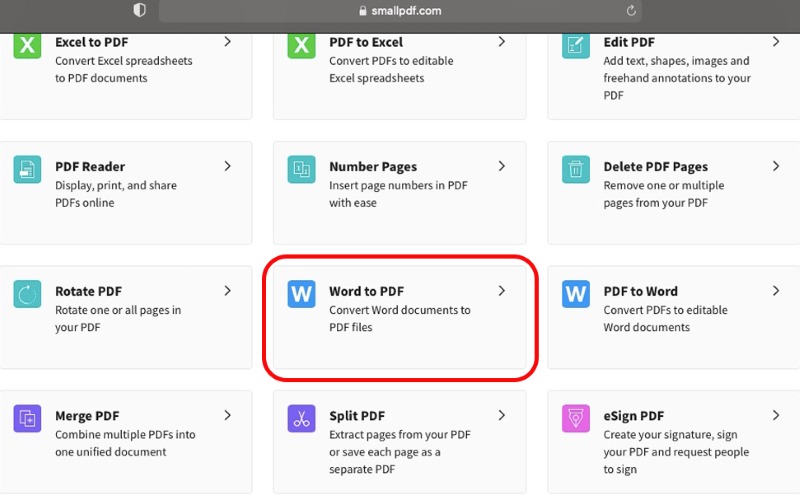Image resolution: width=800 pixels, height=496 pixels.
Task: Click the purple Merge PDF icon
Action: (28, 418)
